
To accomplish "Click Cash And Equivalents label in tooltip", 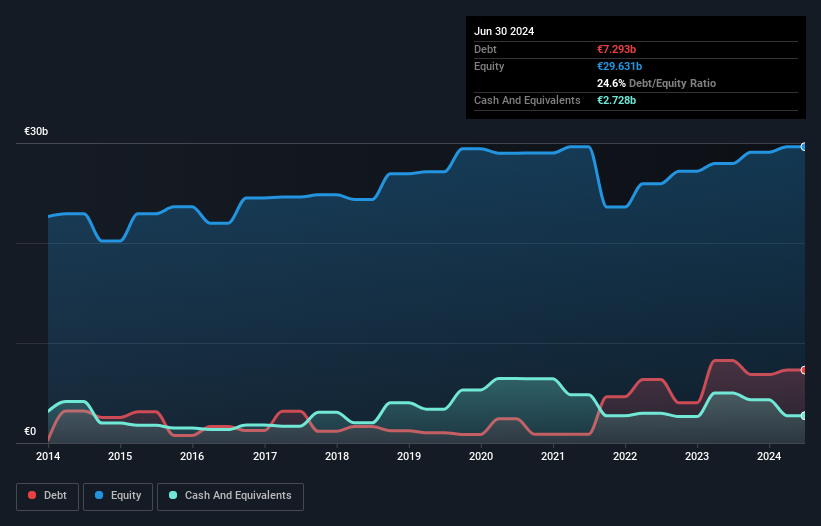I will pyautogui.click(x=527, y=100).
